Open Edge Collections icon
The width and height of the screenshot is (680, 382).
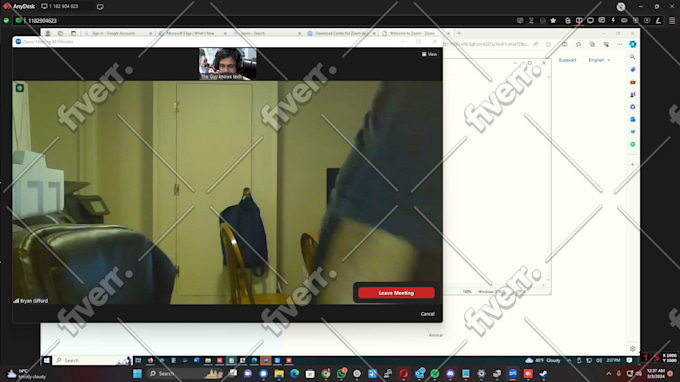592,44
